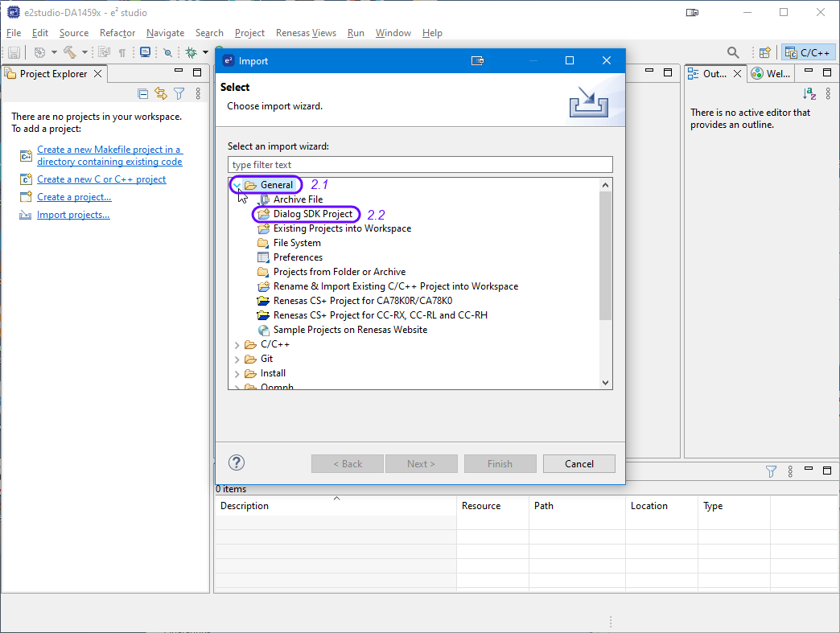The height and width of the screenshot is (633, 840).
Task: Switch to the Welcome tab
Action: coord(771,73)
